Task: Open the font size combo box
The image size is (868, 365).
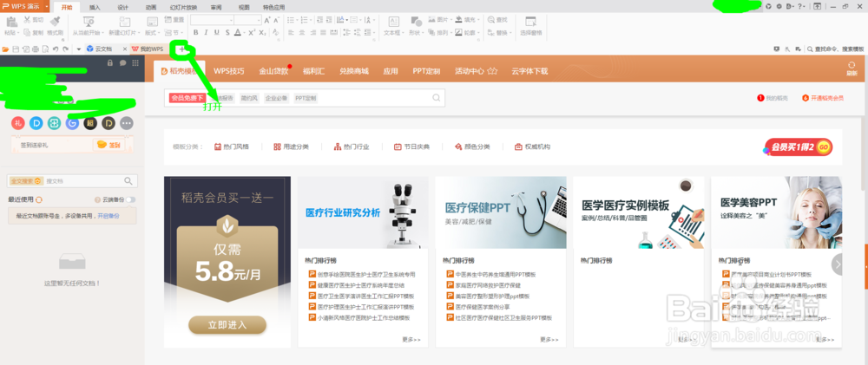Action: (247, 20)
